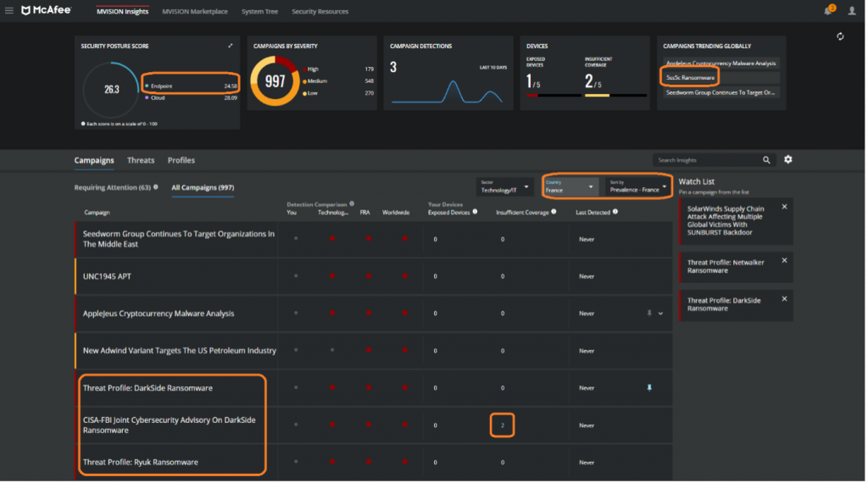Open the Sort by Prevalence dropdown
868x483 pixels.
(638, 187)
